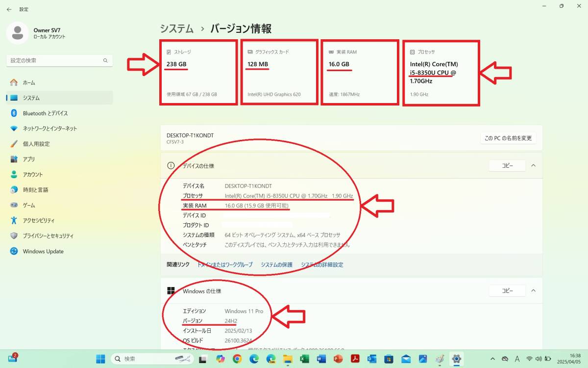The image size is (588, 368).
Task: Open the Mail app from the taskbar
Action: pos(406,359)
